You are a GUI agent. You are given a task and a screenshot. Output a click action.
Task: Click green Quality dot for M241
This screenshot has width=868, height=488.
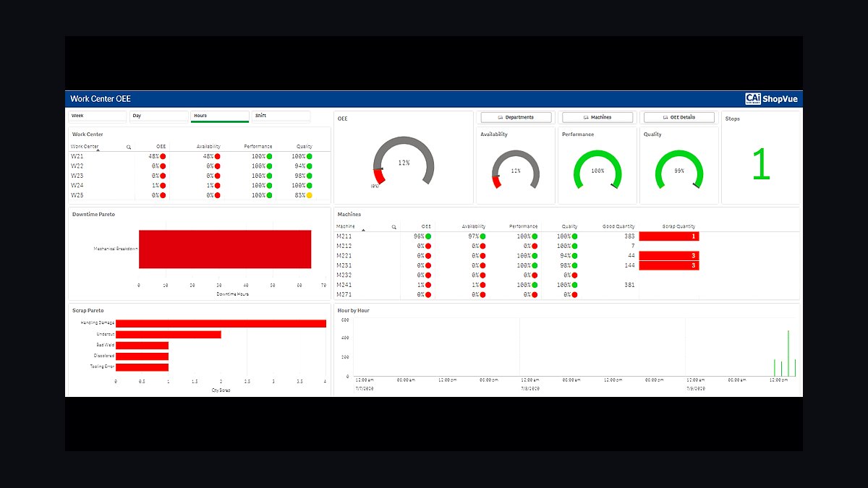[574, 285]
